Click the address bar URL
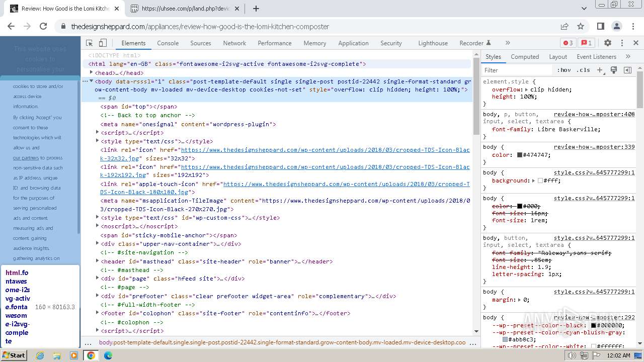Image resolution: width=644 pixels, height=362 pixels. point(200,27)
